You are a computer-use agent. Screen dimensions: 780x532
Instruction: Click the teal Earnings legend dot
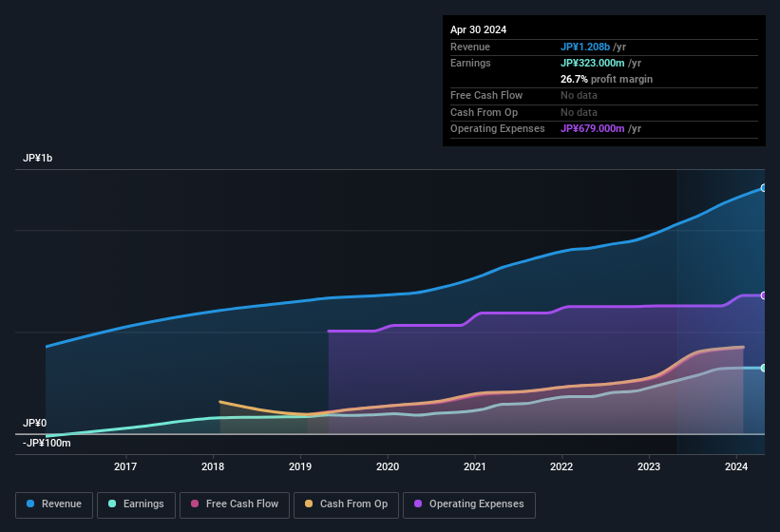point(113,504)
